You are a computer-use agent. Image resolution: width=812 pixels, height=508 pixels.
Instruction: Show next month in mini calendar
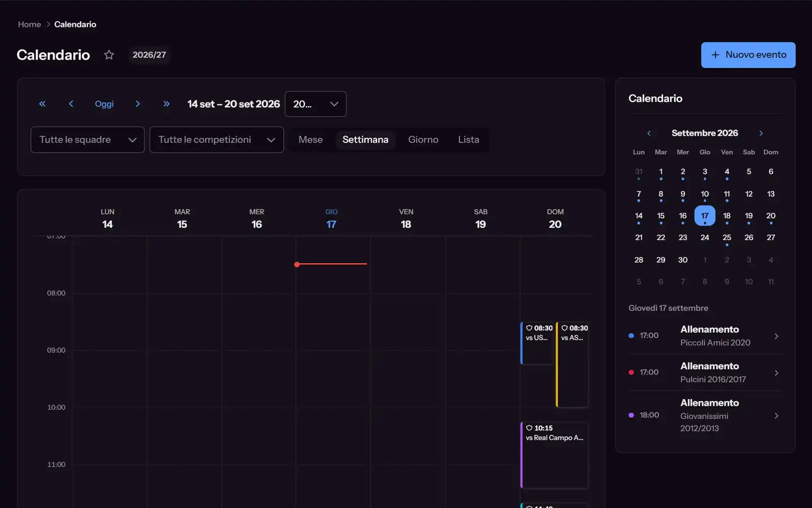(x=761, y=133)
